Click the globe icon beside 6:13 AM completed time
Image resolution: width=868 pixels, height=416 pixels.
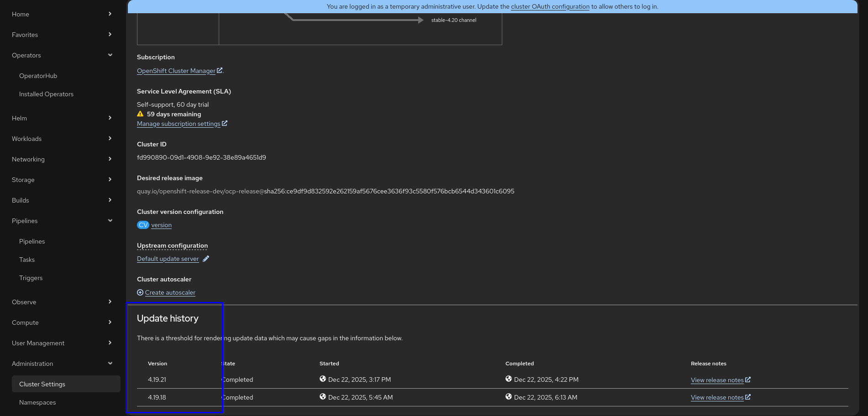[509, 397]
